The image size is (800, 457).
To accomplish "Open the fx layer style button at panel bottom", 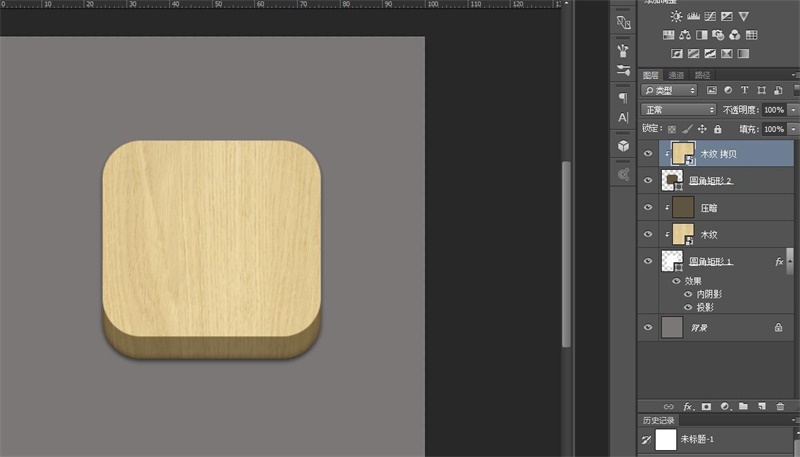I will [x=688, y=406].
